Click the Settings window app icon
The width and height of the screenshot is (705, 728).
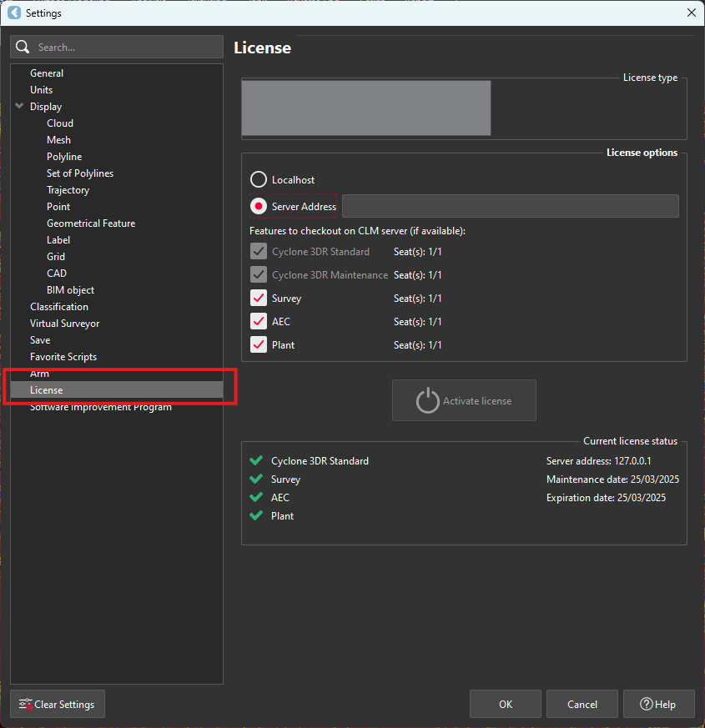[x=13, y=13]
